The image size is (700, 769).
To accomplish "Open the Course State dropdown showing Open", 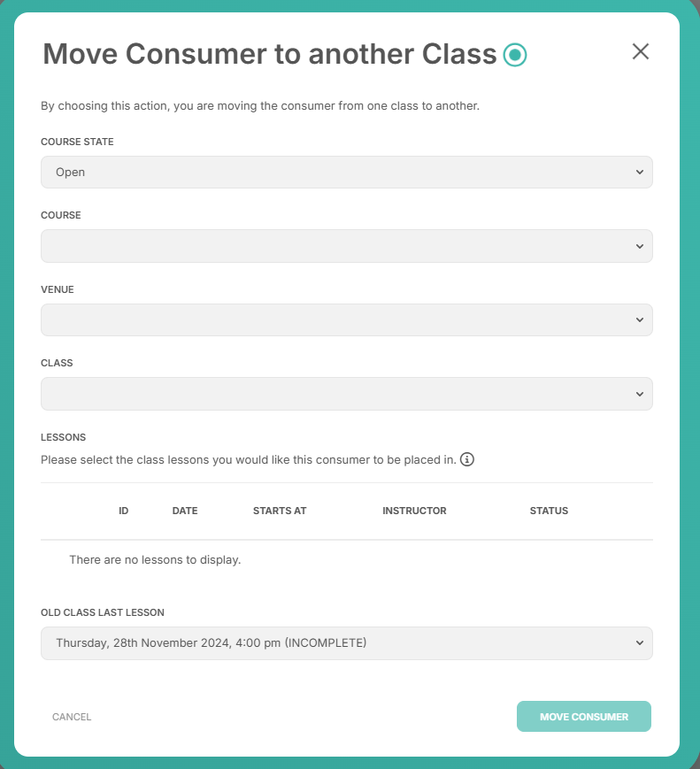I will 346,173.
